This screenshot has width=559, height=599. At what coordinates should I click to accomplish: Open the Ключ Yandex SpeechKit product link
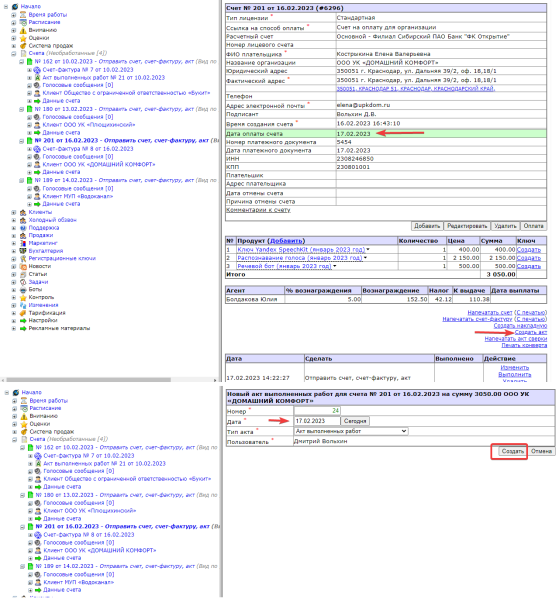coord(301,249)
